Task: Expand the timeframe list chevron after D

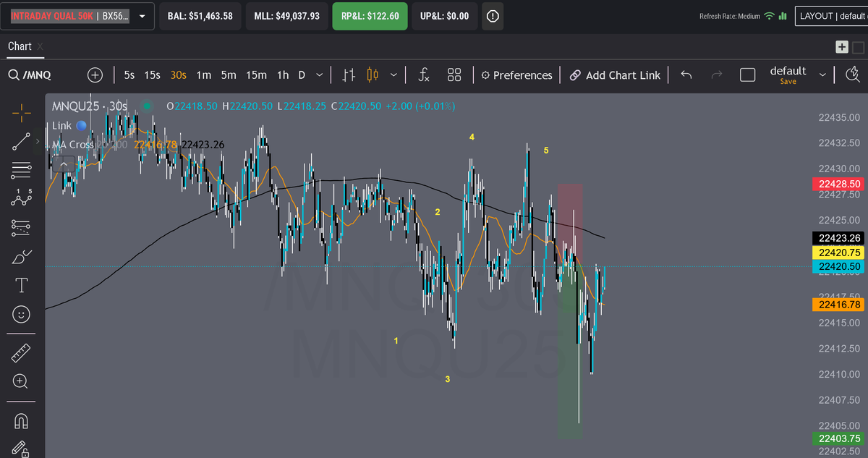Action: [320, 75]
